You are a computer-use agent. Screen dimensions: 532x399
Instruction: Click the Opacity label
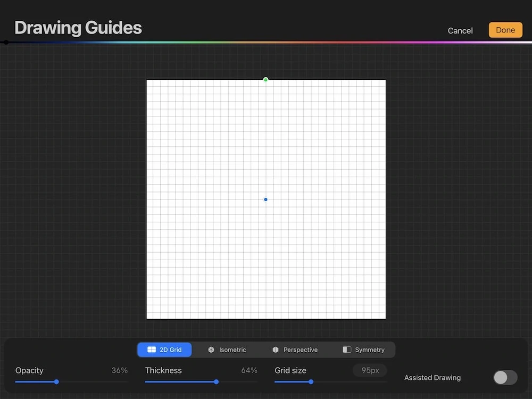coord(29,370)
